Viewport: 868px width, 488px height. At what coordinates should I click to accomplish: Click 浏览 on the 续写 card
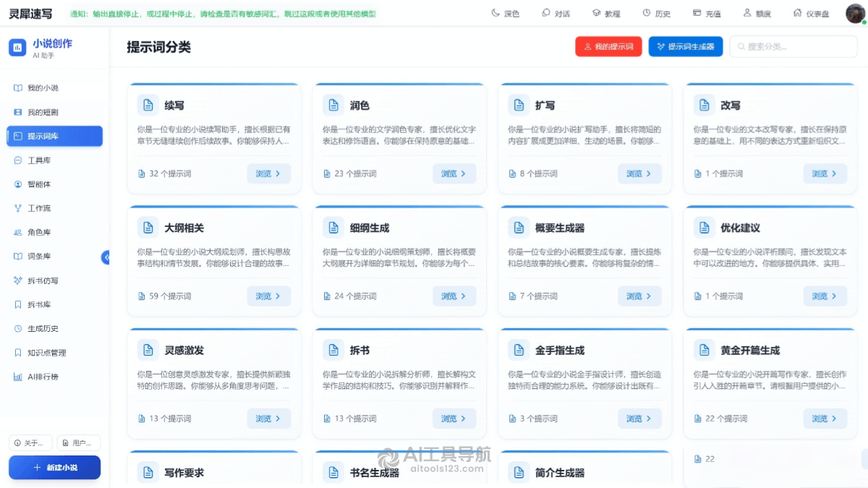pyautogui.click(x=269, y=174)
